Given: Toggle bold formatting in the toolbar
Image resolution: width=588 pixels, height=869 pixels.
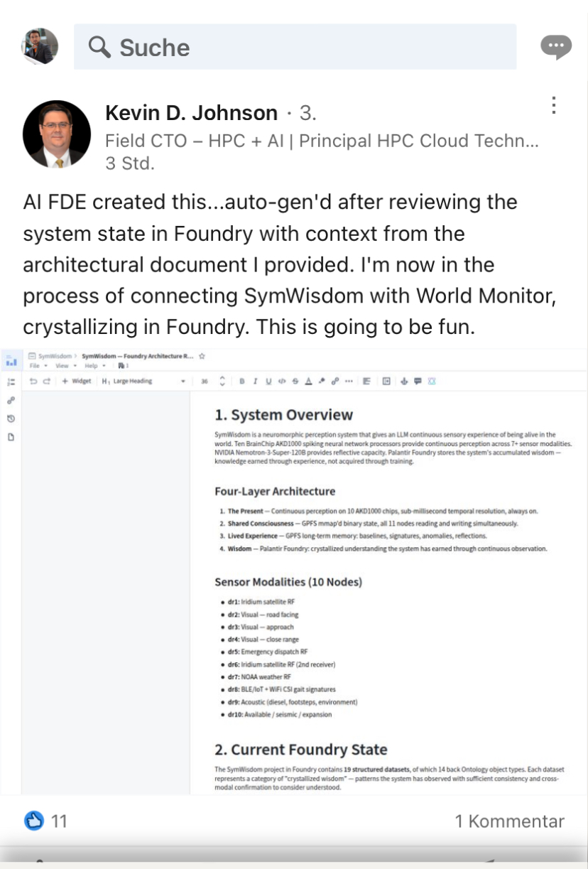Looking at the screenshot, I should point(242,381).
